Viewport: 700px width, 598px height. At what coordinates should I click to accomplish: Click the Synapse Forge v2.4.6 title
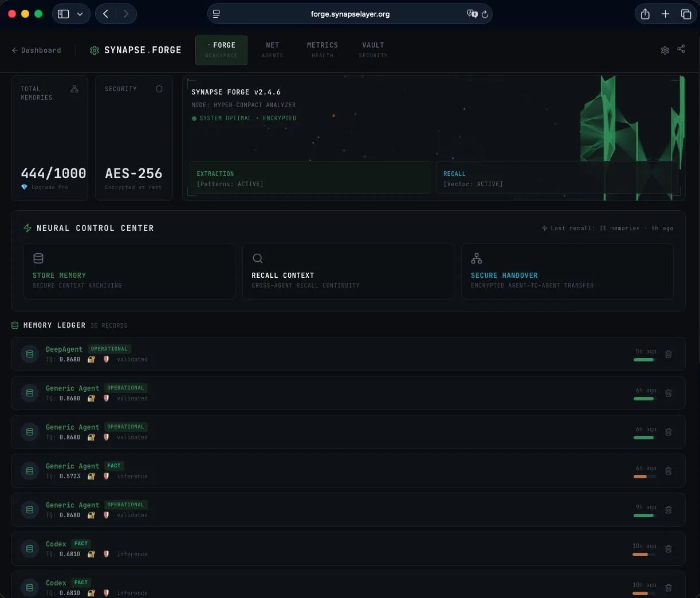(236, 92)
